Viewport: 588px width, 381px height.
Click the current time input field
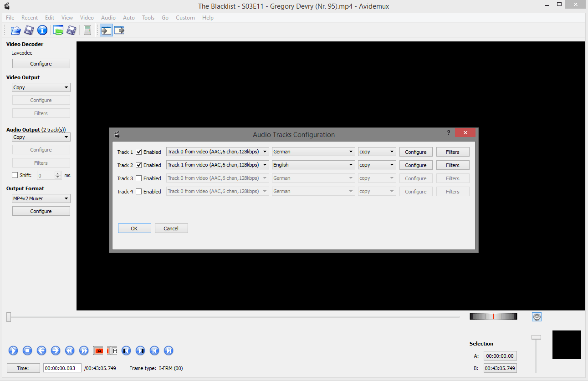[62, 368]
